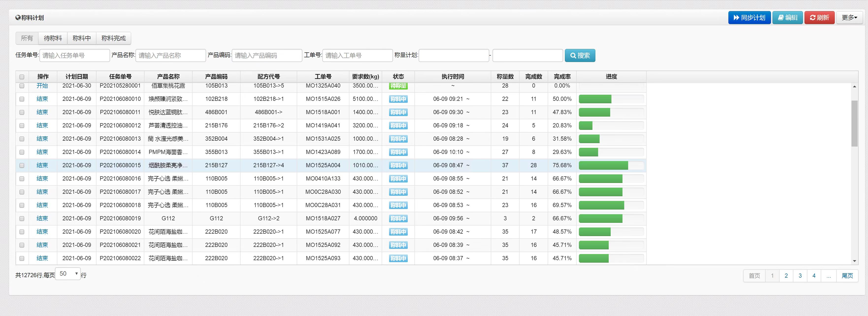Viewport: 868px width, 316px height.
Task: Focus the 工单号 input field
Action: point(358,55)
